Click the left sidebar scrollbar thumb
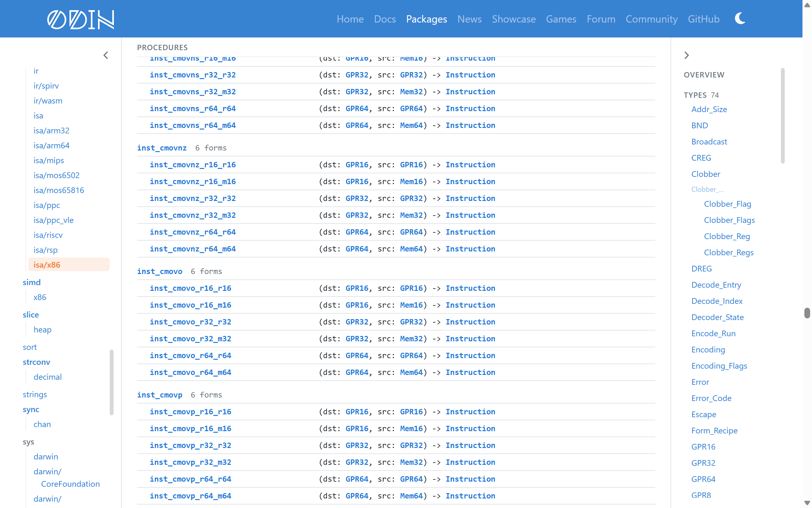The image size is (812, 508). 111,382
